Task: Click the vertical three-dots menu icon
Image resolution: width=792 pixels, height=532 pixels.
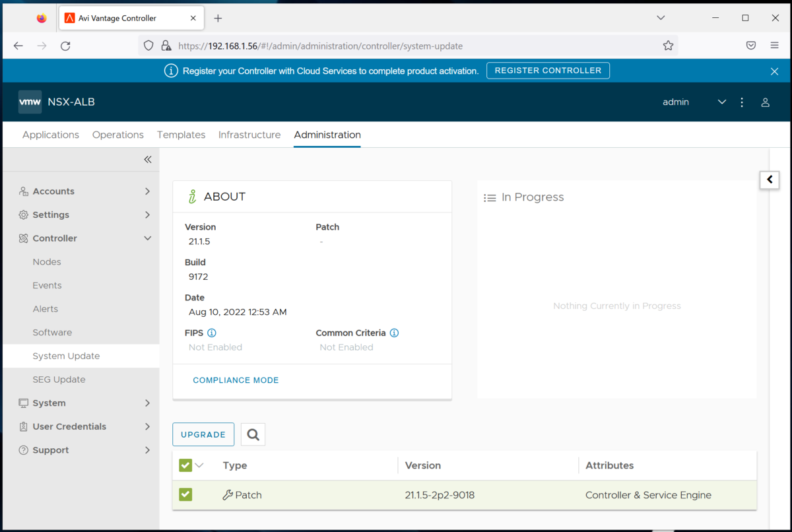Action: [x=742, y=102]
